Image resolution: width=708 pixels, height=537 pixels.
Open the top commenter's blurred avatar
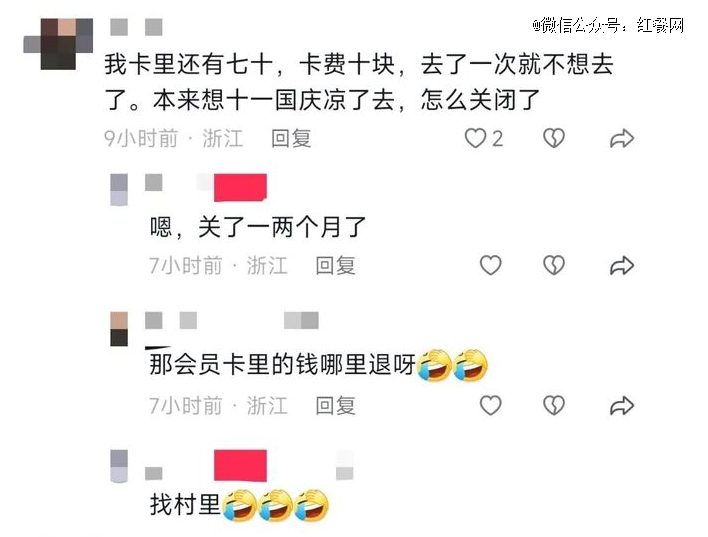58,44
